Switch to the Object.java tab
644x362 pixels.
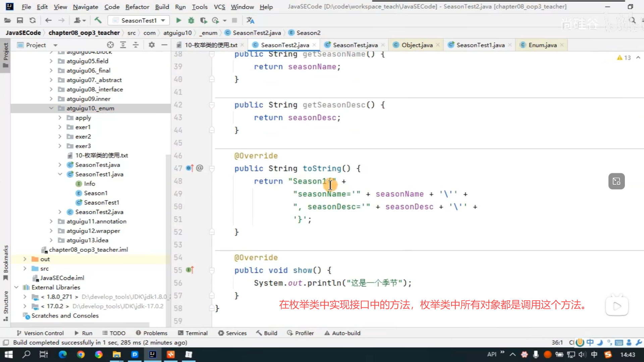tap(417, 45)
